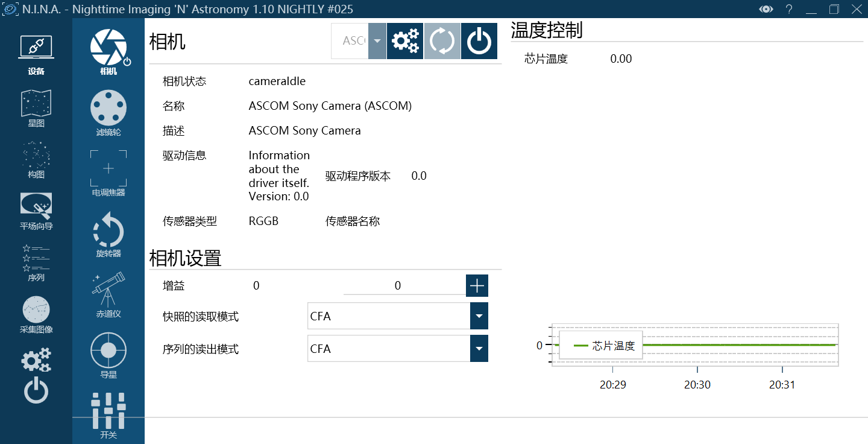Click the driver info Version: 0.0 text
Viewport: 868px width, 444px height.
279,196
